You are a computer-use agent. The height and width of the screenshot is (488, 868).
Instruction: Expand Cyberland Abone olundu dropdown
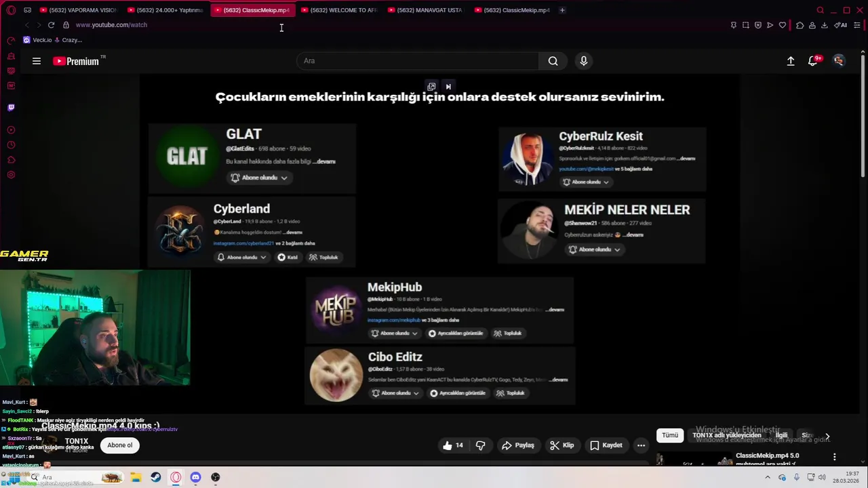click(x=241, y=258)
